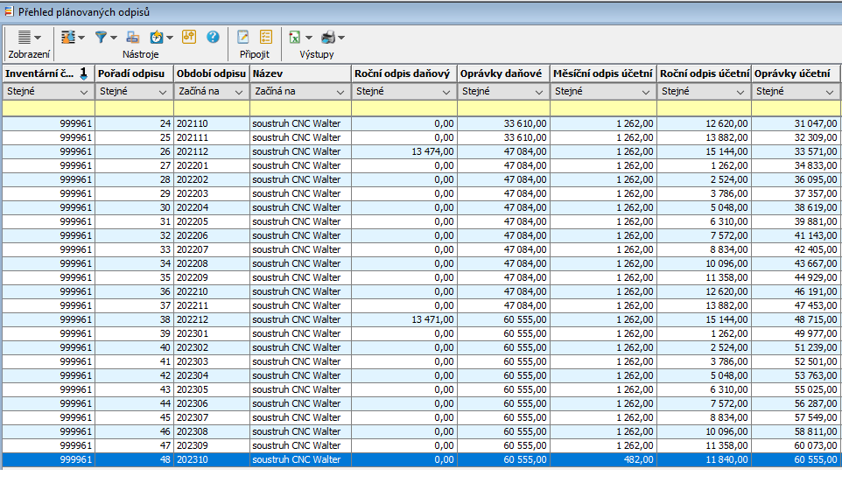842x504 pixels.
Task: Click the blue help question mark icon
Action: coord(213,38)
